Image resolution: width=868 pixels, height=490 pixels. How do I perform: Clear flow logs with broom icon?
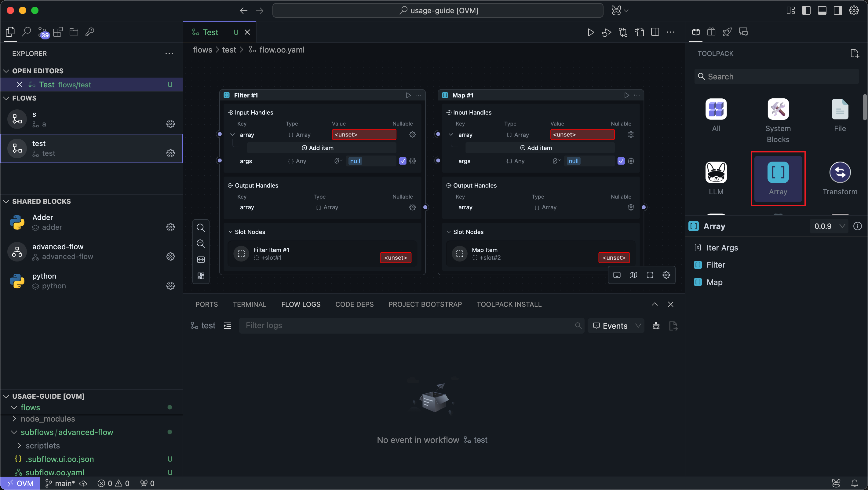pos(656,326)
